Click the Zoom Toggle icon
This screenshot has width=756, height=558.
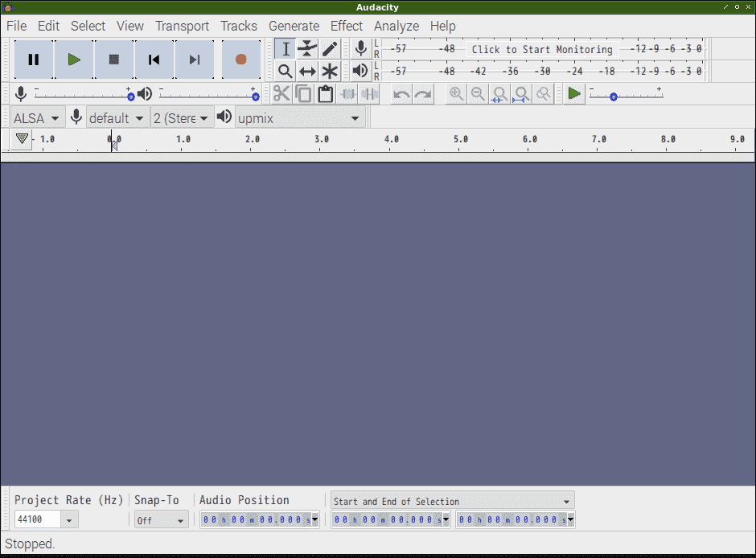544,94
